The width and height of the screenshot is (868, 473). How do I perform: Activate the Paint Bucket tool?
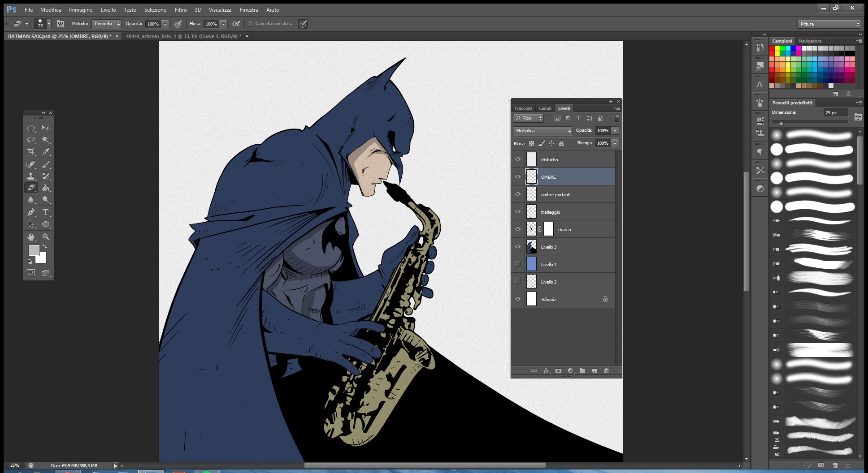click(x=46, y=188)
